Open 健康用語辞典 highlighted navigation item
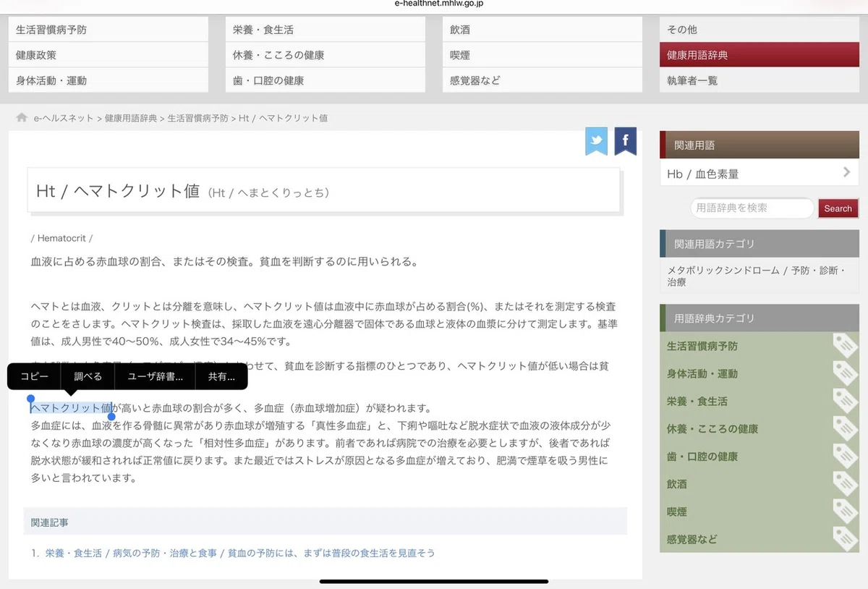 (x=759, y=55)
